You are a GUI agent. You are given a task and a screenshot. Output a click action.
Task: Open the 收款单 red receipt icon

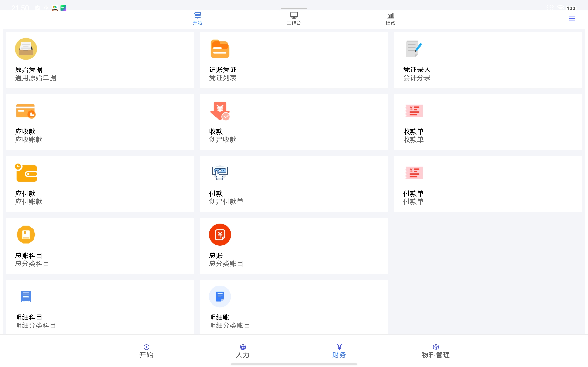[414, 111]
